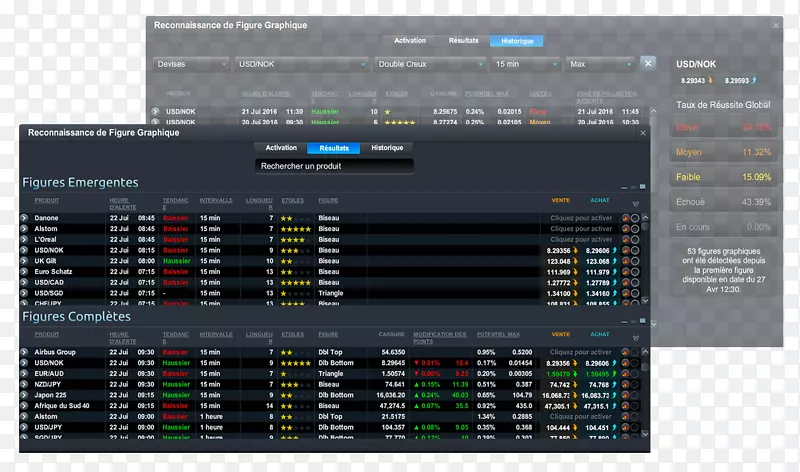Open the Double Creux figure dropdown
Screen dimensions: 800x472
point(428,63)
